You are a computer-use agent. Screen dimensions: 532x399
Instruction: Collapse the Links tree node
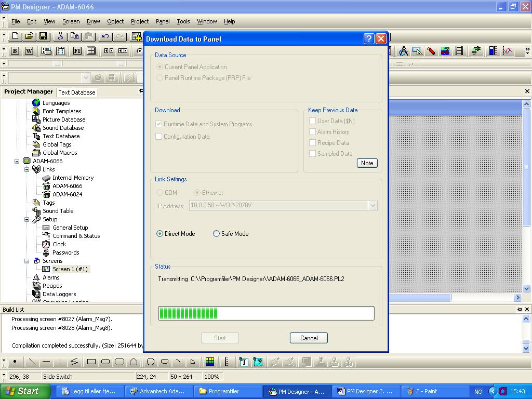[x=26, y=169]
